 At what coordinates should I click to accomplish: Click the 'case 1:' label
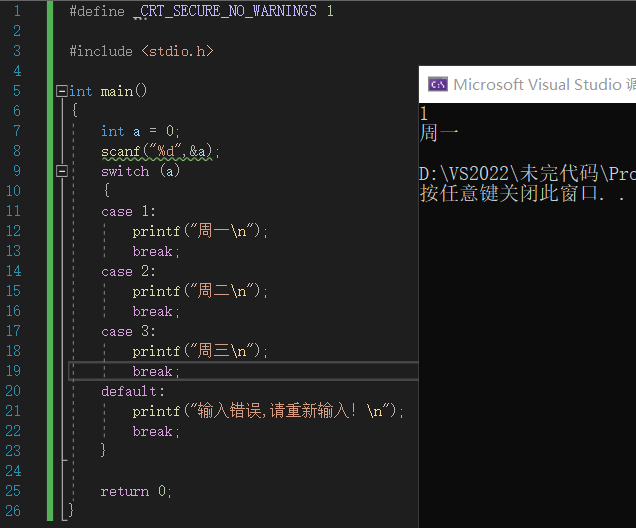[128, 211]
